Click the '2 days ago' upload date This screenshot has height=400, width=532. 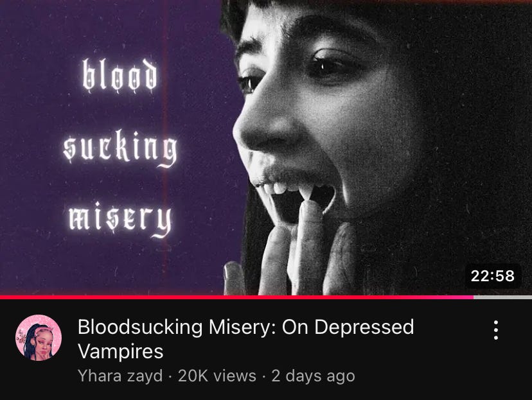coord(313,376)
